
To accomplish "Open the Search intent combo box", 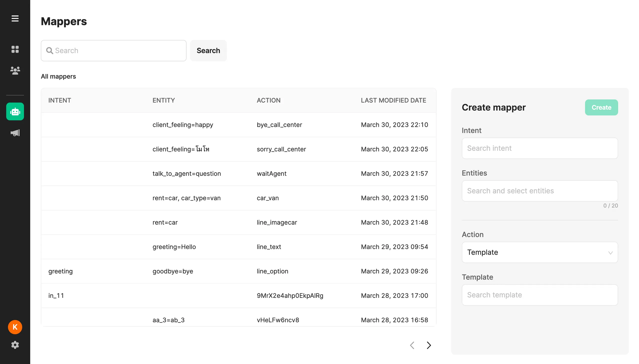I will tap(540, 148).
